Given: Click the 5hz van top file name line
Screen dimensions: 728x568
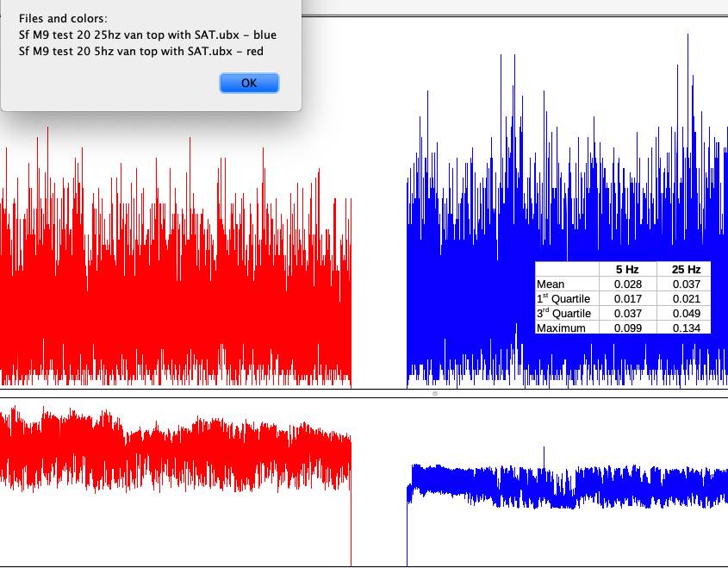Looking at the screenshot, I should point(141,51).
